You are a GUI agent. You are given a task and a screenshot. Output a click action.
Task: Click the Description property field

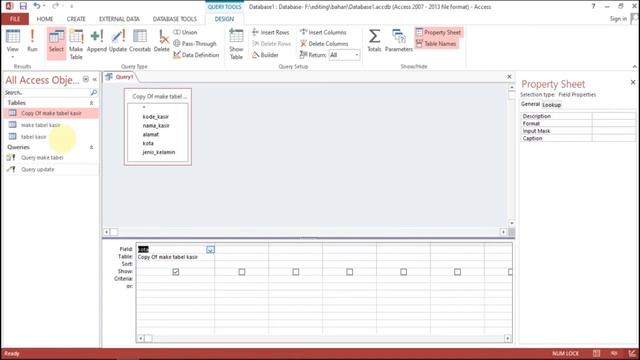click(613, 116)
